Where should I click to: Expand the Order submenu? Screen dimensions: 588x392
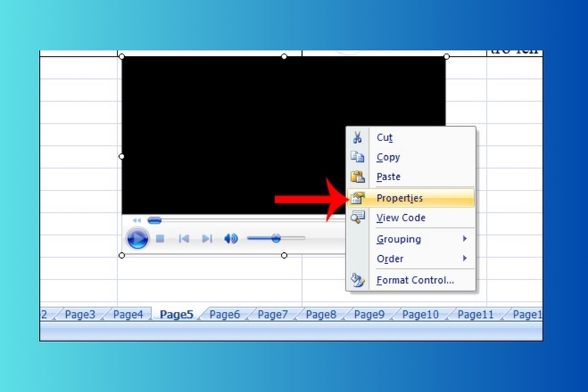coord(411,258)
